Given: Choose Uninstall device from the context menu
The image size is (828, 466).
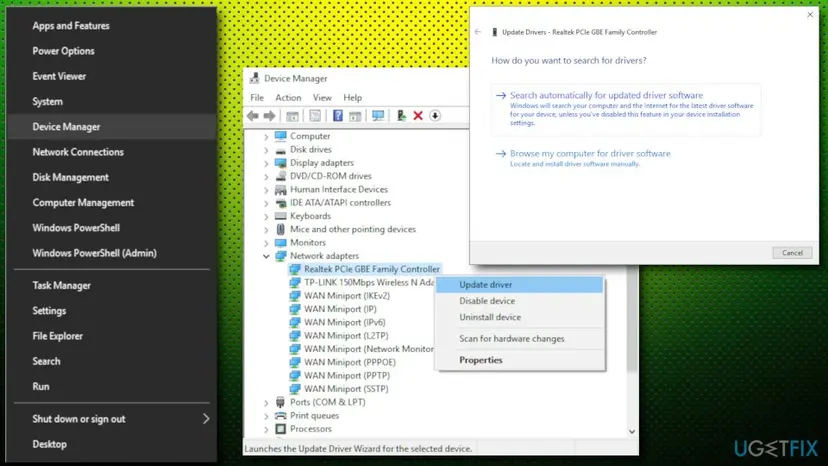Looking at the screenshot, I should click(x=520, y=317).
